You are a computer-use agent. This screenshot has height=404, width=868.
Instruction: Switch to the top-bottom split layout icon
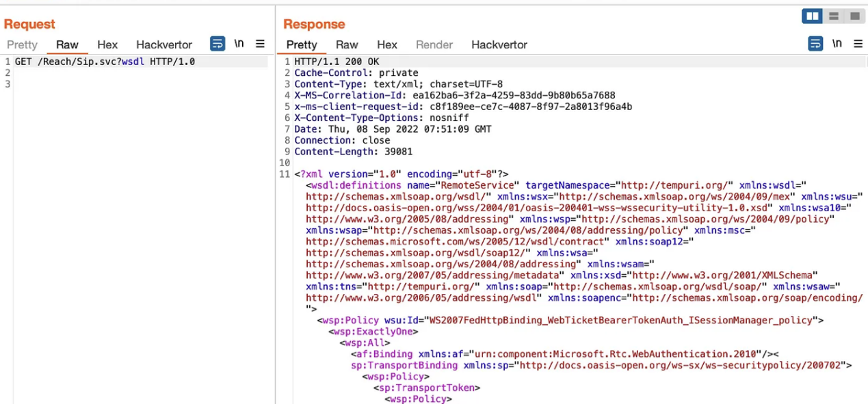pyautogui.click(x=833, y=16)
